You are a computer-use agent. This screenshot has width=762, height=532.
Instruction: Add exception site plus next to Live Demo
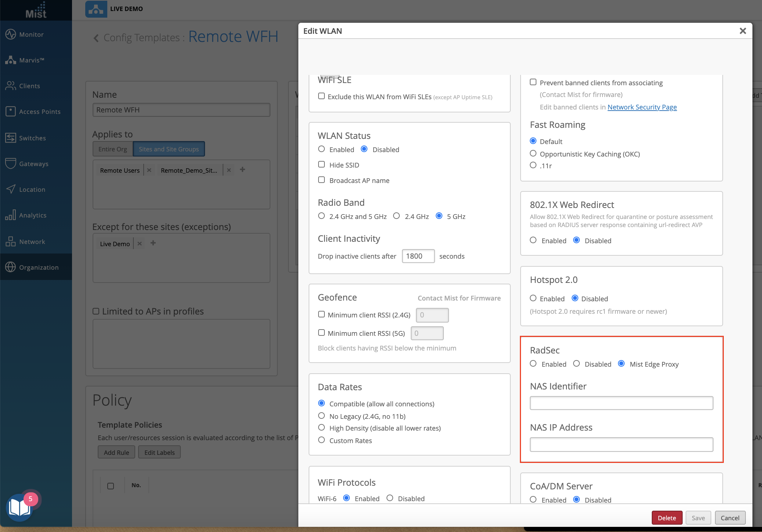point(153,243)
